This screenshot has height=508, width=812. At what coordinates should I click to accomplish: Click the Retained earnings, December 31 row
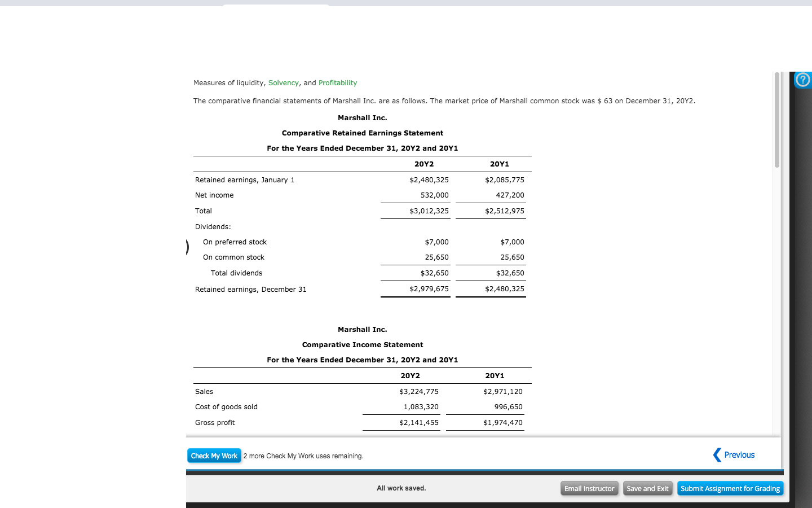click(250, 289)
